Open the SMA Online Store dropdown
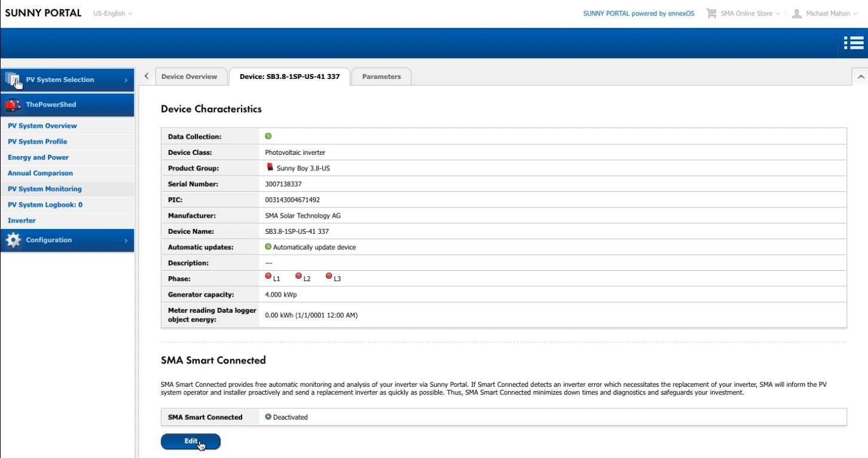This screenshot has height=458, width=868. (x=750, y=13)
